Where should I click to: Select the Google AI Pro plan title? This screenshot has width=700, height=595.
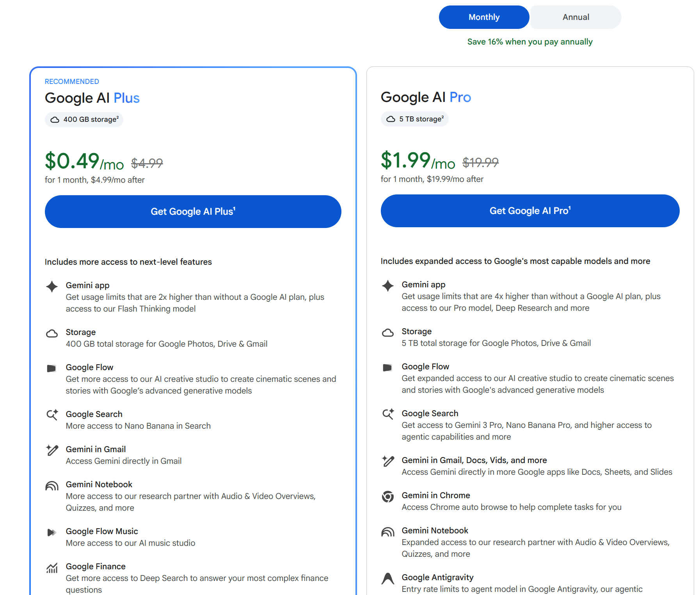pos(426,97)
